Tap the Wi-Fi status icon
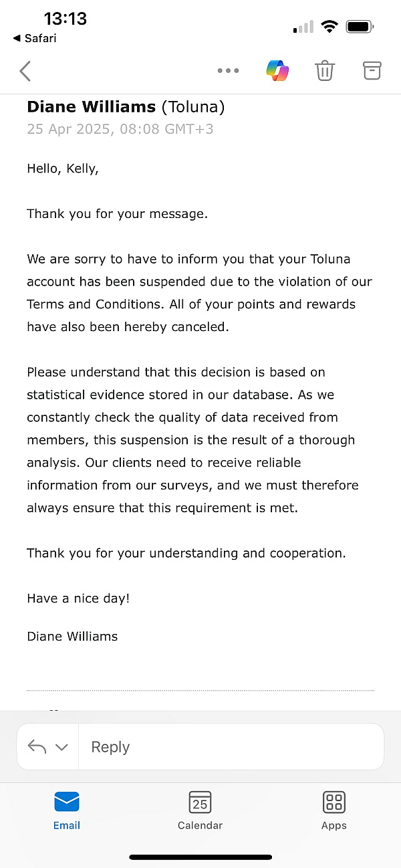Screen dimensions: 401x868 (x=329, y=27)
